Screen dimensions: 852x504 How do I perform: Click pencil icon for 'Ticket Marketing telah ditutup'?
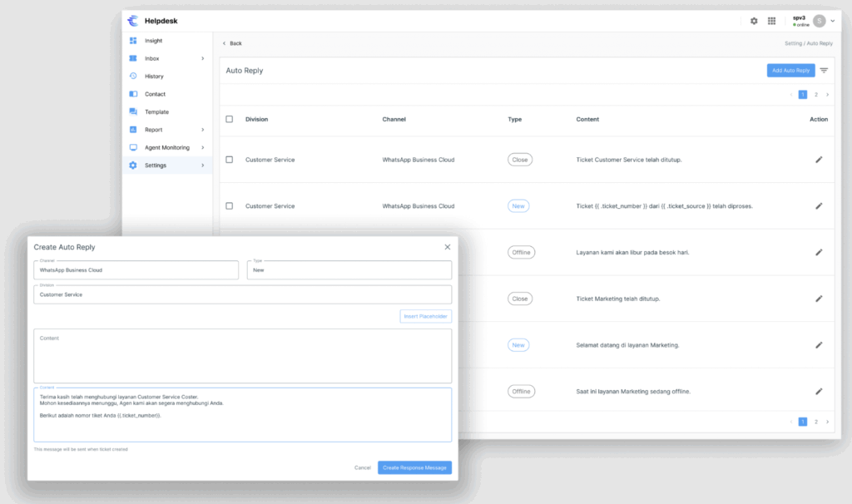point(819,299)
